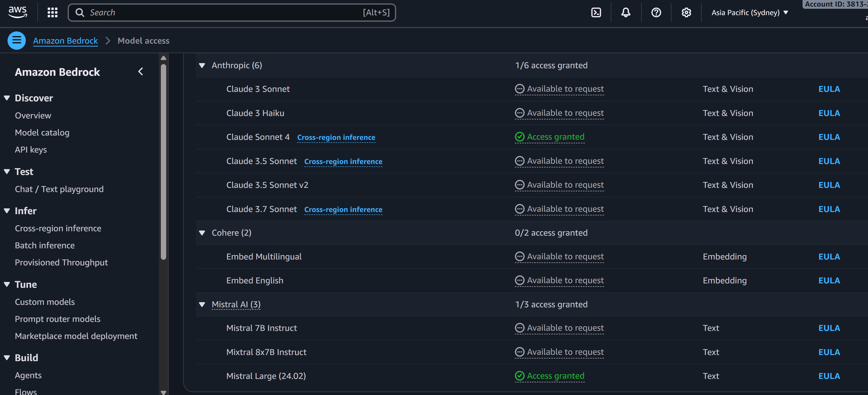Open the settings gear icon
The height and width of the screenshot is (395, 868).
tap(686, 12)
